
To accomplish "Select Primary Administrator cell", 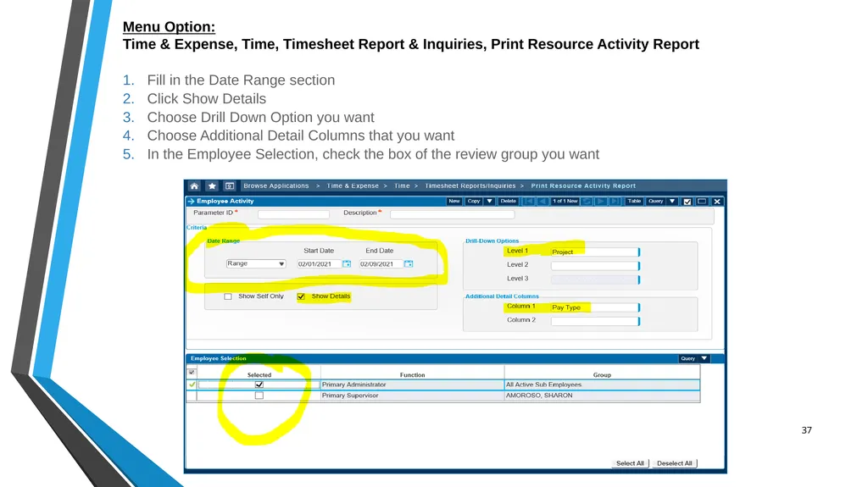I will point(413,385).
